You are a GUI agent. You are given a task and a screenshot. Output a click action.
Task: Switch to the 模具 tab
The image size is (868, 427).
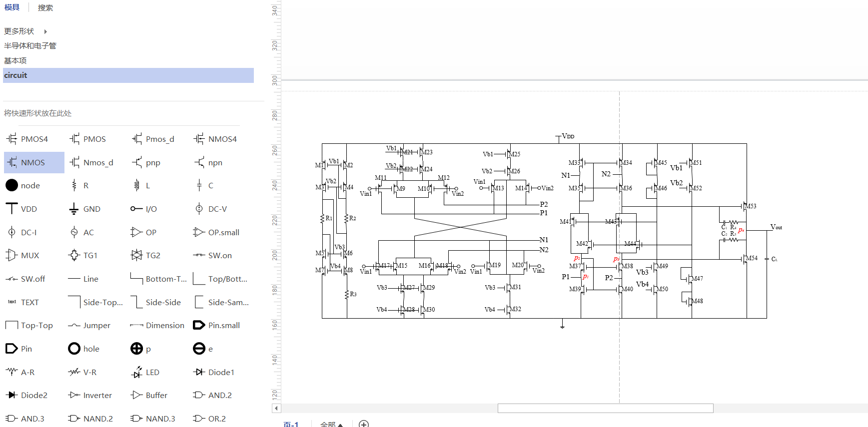(x=12, y=7)
